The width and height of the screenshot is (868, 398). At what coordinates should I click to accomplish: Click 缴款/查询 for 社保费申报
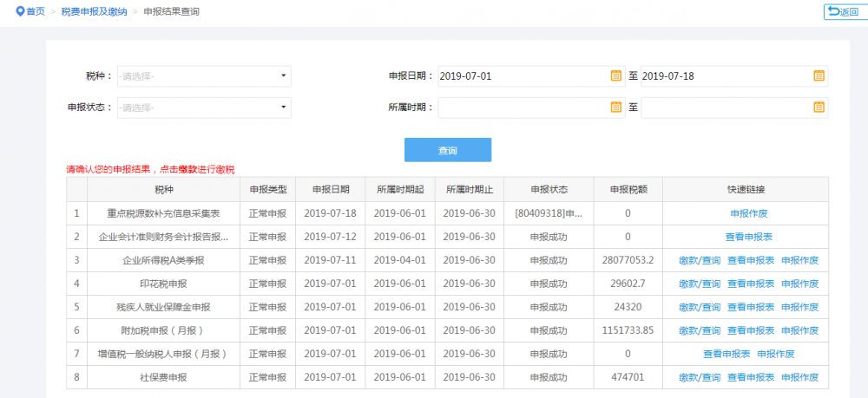click(700, 377)
